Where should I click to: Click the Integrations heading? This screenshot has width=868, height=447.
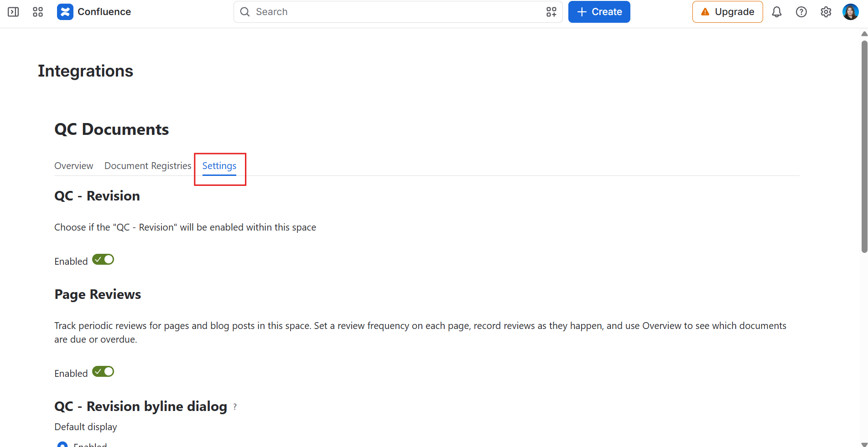(x=86, y=71)
